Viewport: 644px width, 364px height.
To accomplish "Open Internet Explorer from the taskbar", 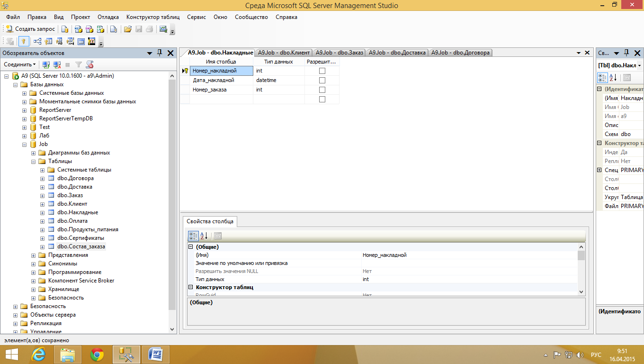I will click(x=39, y=354).
